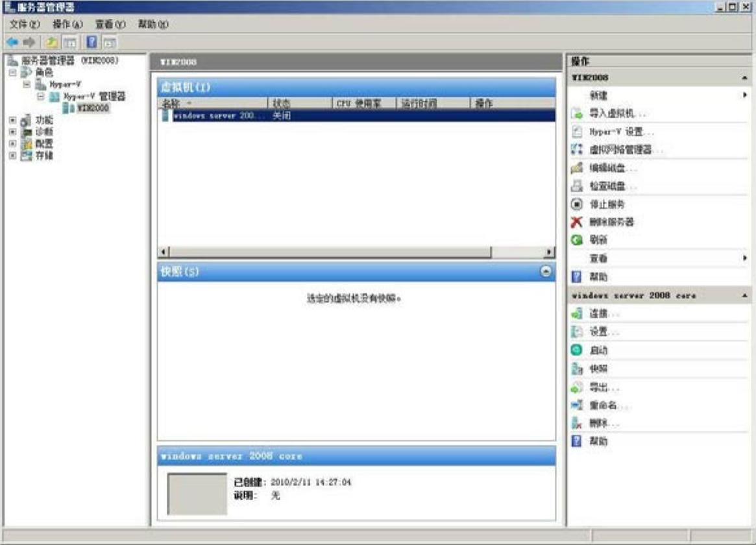Screen dimensions: 756x545
Task: Select the WIN2008 server in the tree
Action: 93,108
